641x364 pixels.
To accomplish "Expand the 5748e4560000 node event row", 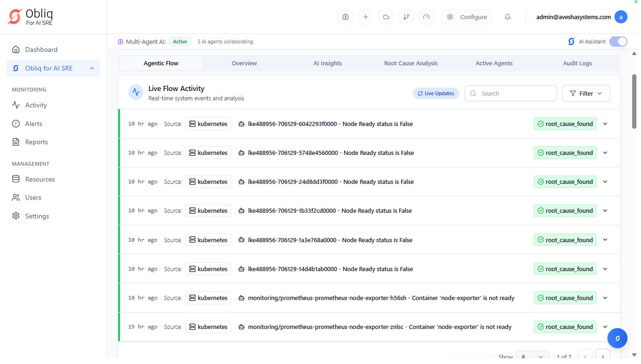I will (605, 153).
